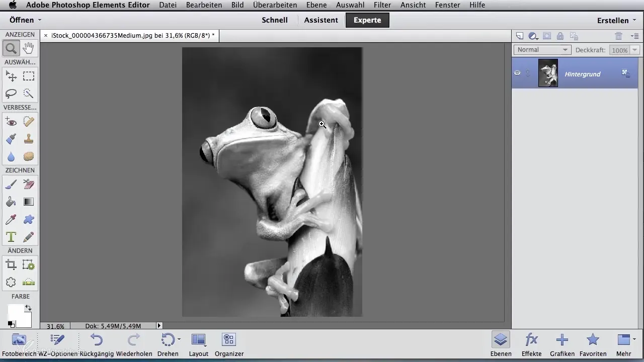This screenshot has height=362, width=644.
Task: Select the Eraser tool
Action: 29,185
